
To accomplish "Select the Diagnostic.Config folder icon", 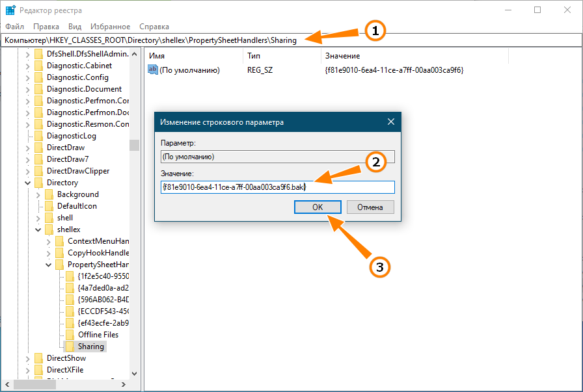I will (38, 77).
